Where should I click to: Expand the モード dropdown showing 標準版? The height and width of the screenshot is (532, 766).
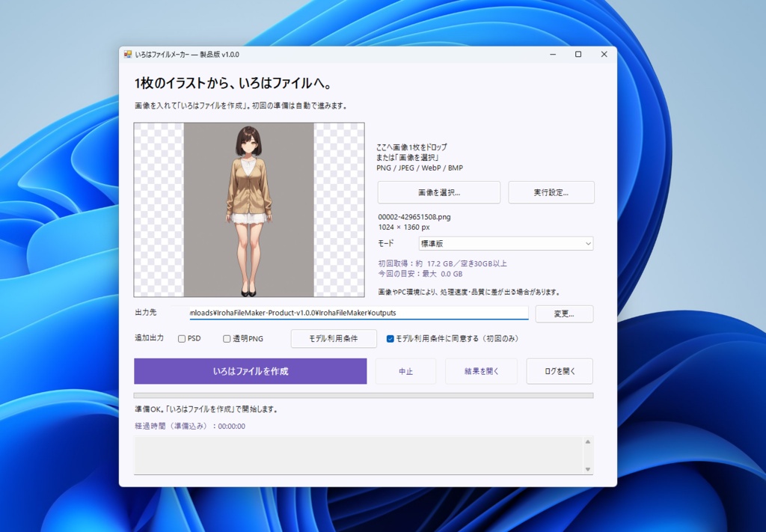tap(506, 243)
